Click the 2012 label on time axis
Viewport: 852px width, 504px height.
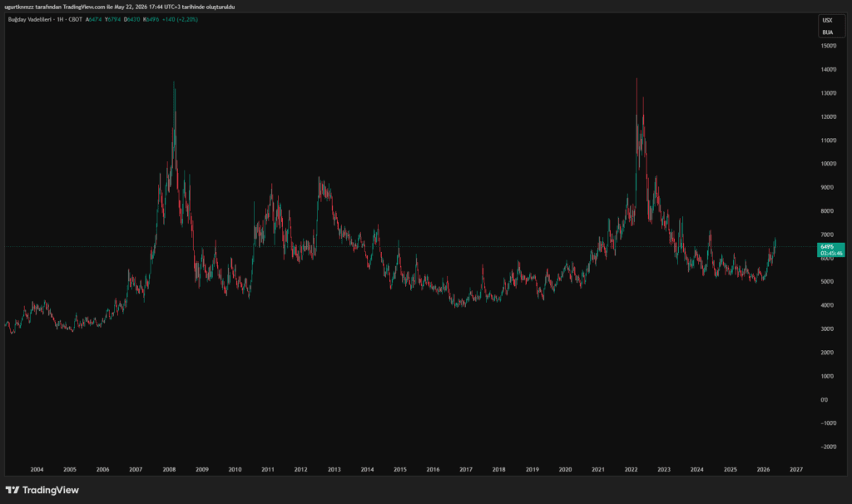click(x=301, y=470)
